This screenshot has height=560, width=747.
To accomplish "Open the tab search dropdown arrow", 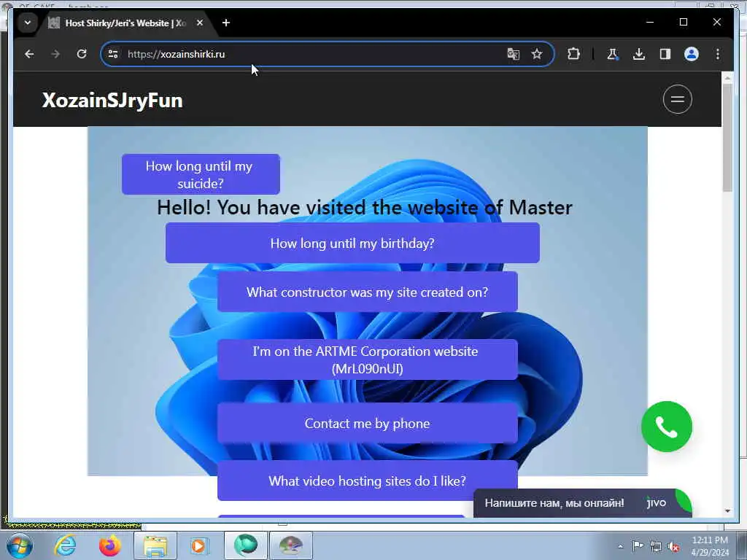I will pyautogui.click(x=28, y=23).
